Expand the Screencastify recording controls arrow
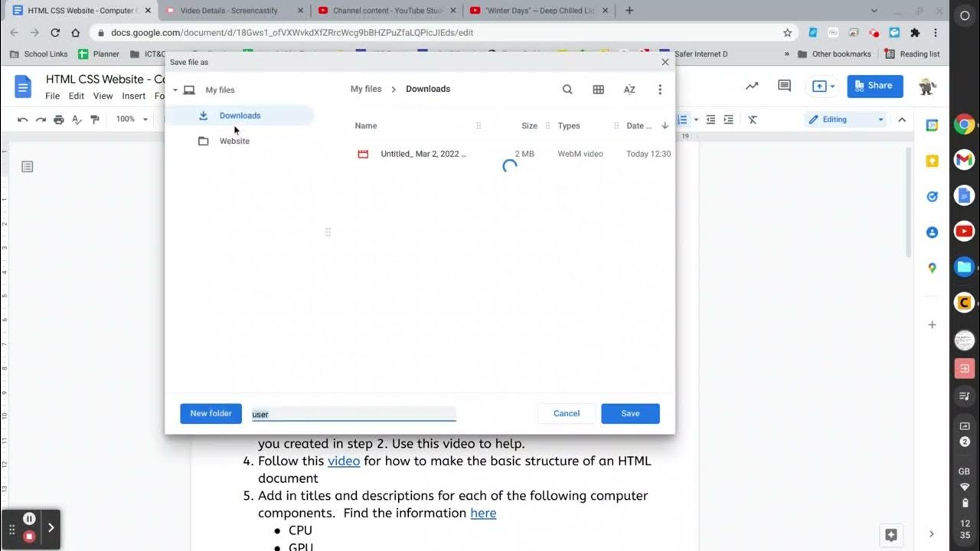 pyautogui.click(x=51, y=527)
